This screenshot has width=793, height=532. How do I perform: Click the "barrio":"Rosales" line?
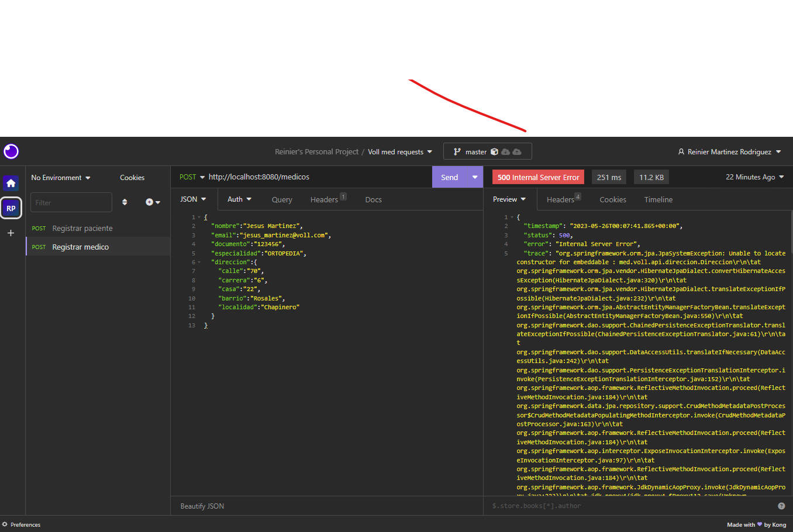click(251, 299)
